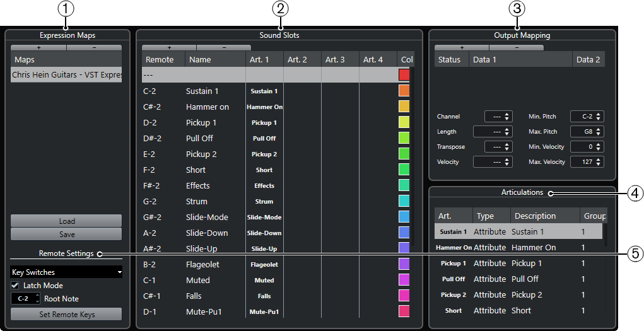Add a sound slot with plus button
Screen dimensions: 644x331
point(169,48)
